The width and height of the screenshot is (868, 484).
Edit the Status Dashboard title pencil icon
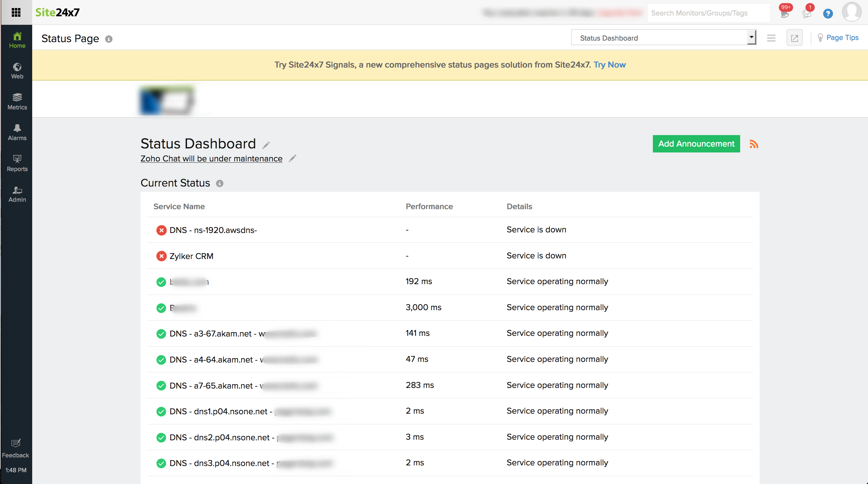[266, 145]
